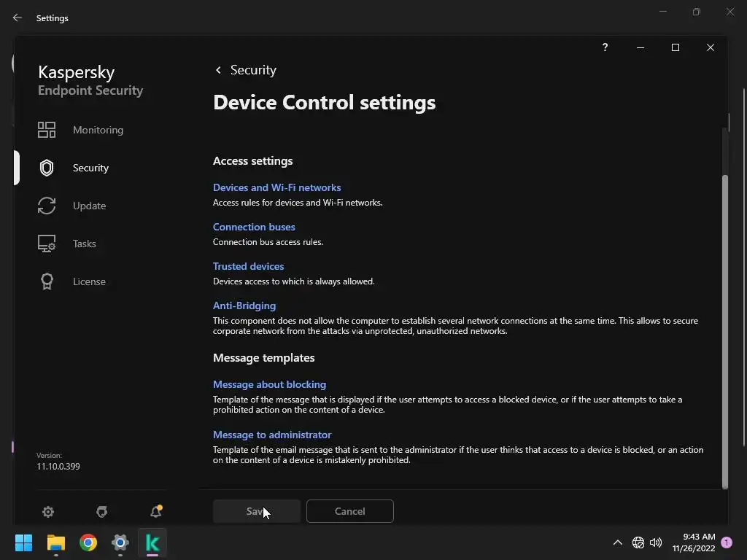747x560 pixels.
Task: Open the Tasks monitor icon
Action: click(47, 244)
